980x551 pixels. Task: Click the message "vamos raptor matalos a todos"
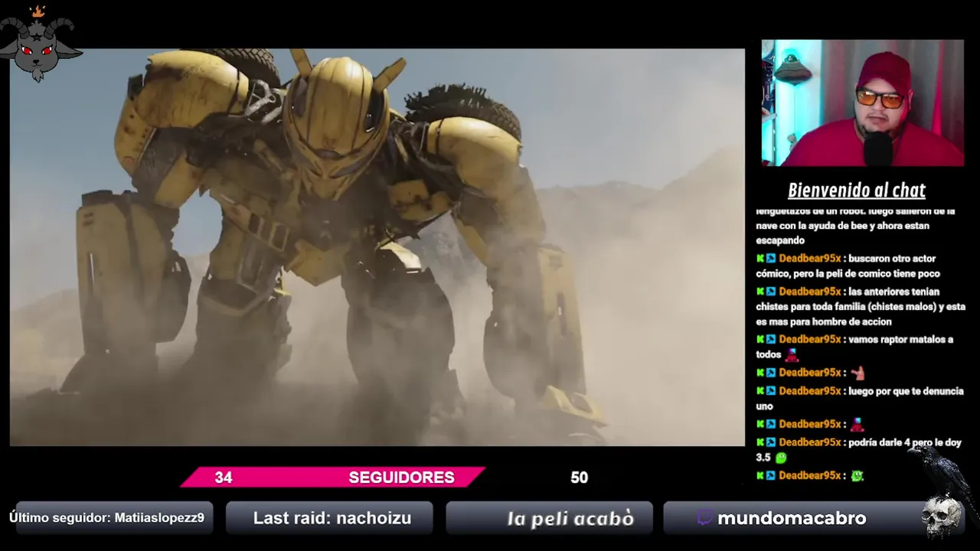coord(854,347)
